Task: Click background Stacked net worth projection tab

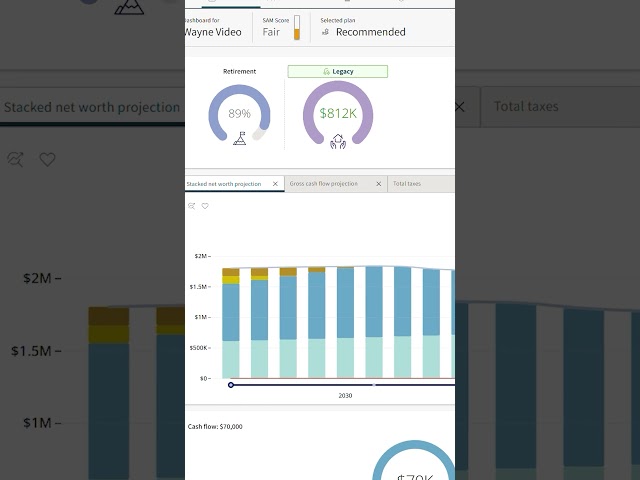Action: tap(92, 107)
